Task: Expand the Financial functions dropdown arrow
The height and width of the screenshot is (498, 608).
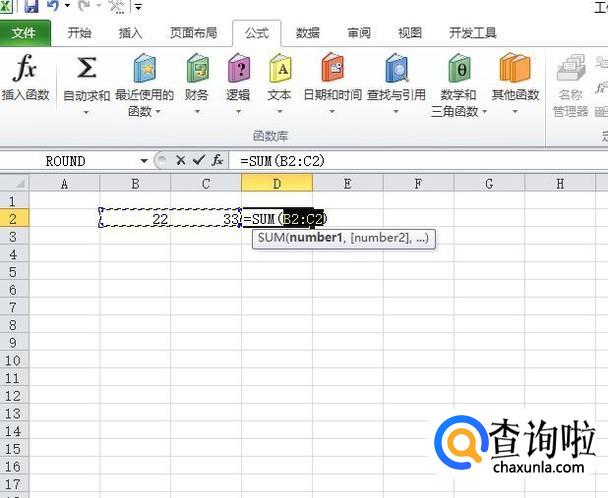Action: coord(197,112)
